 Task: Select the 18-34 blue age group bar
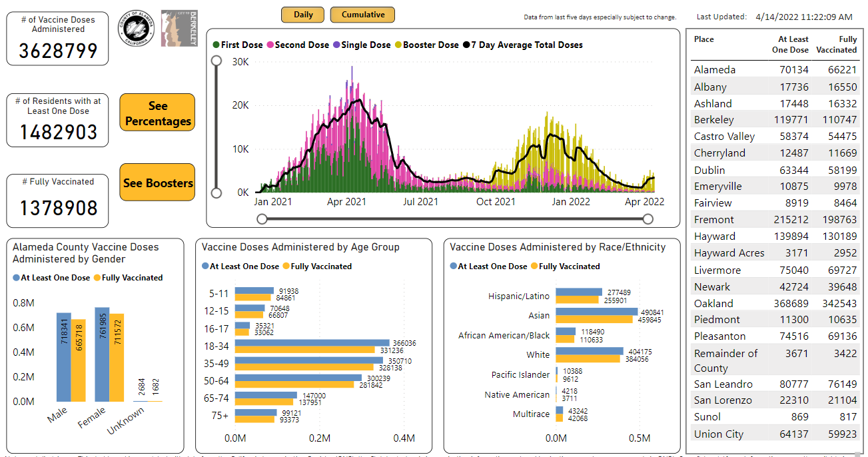pyautogui.click(x=312, y=343)
